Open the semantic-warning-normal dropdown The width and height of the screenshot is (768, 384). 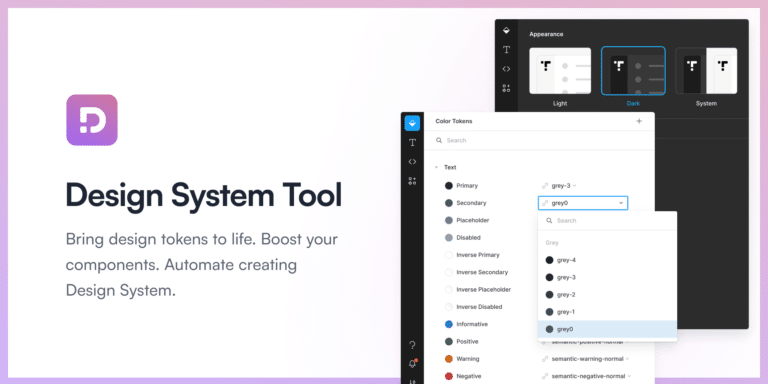[627, 359]
